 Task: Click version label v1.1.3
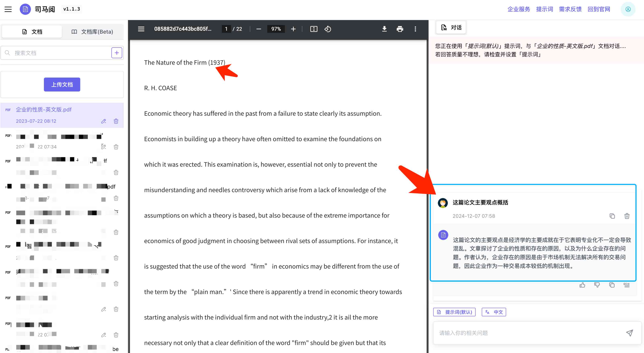(71, 9)
